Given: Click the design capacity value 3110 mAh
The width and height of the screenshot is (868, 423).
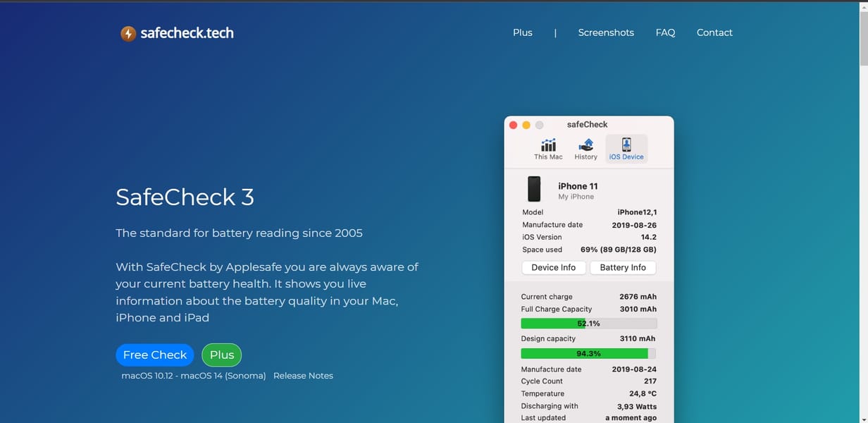Looking at the screenshot, I should point(638,338).
